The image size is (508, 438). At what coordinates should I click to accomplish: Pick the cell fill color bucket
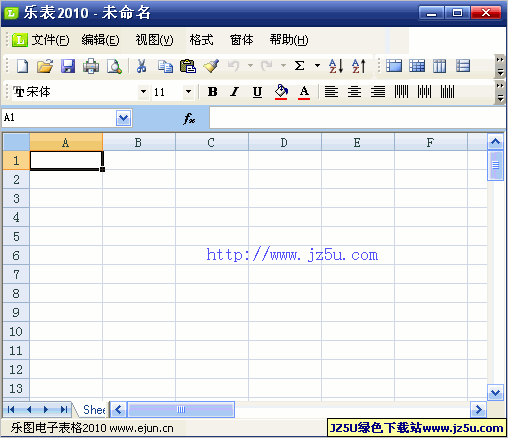[x=281, y=92]
